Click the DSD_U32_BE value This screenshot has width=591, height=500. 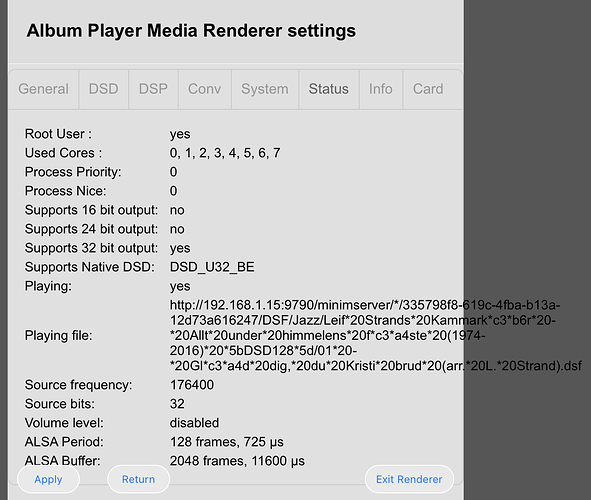pyautogui.click(x=212, y=267)
